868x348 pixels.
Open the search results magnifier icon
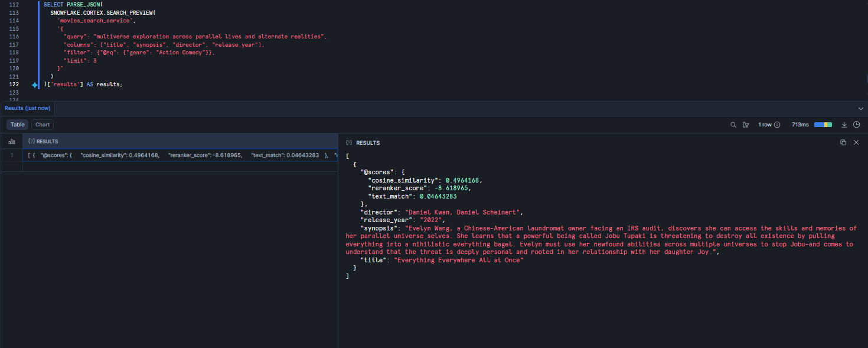tap(733, 125)
